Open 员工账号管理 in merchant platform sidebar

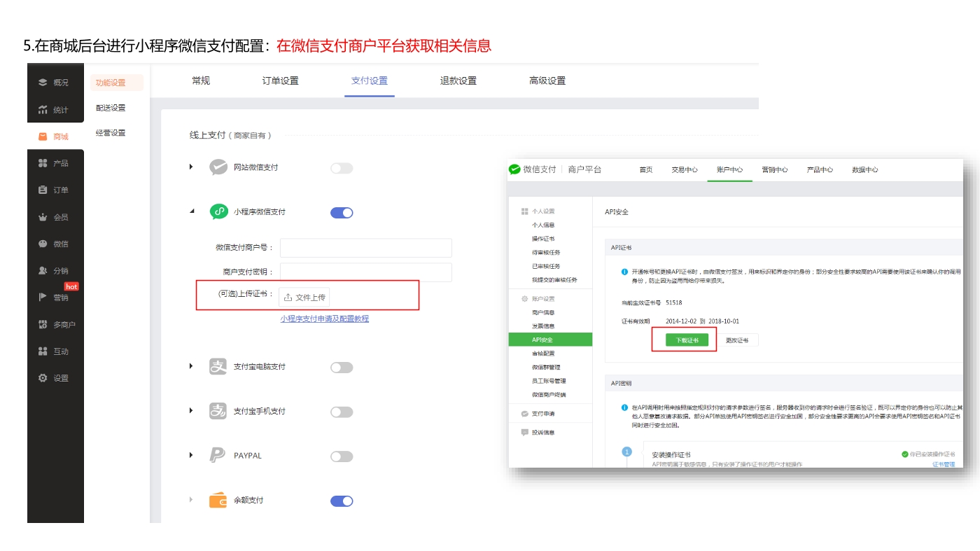tap(549, 381)
